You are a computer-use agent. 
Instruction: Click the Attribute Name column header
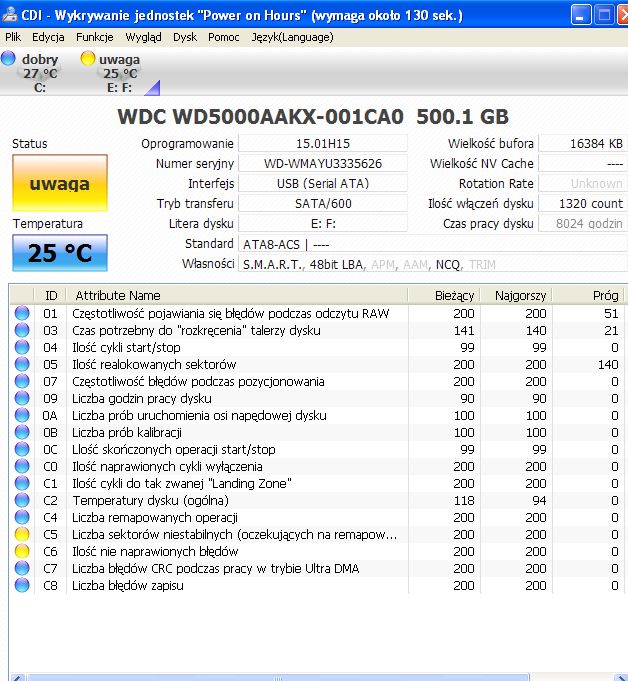tap(237, 295)
